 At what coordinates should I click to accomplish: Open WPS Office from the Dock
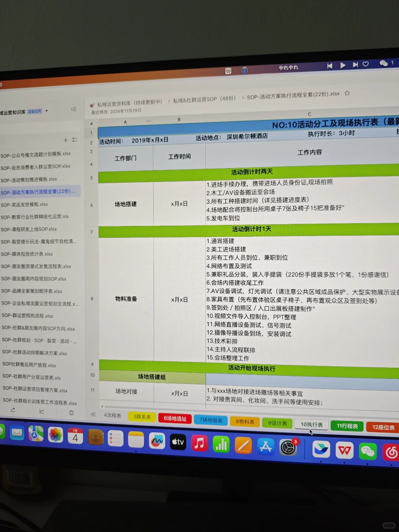point(344,450)
